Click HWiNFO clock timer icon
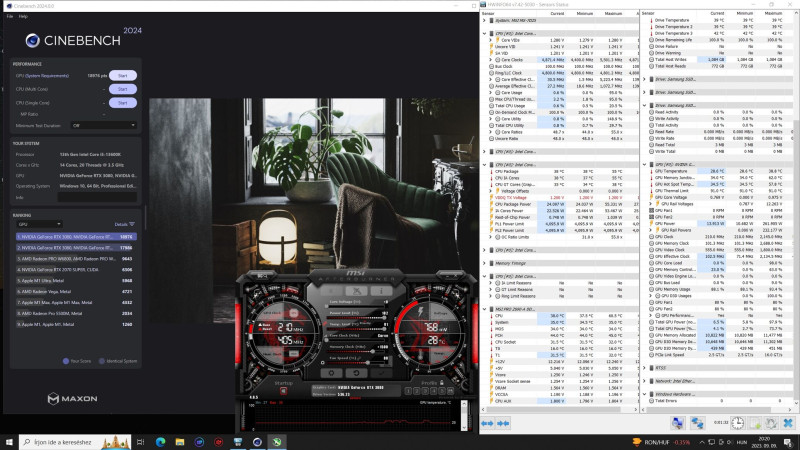This screenshot has width=800, height=450. point(737,423)
